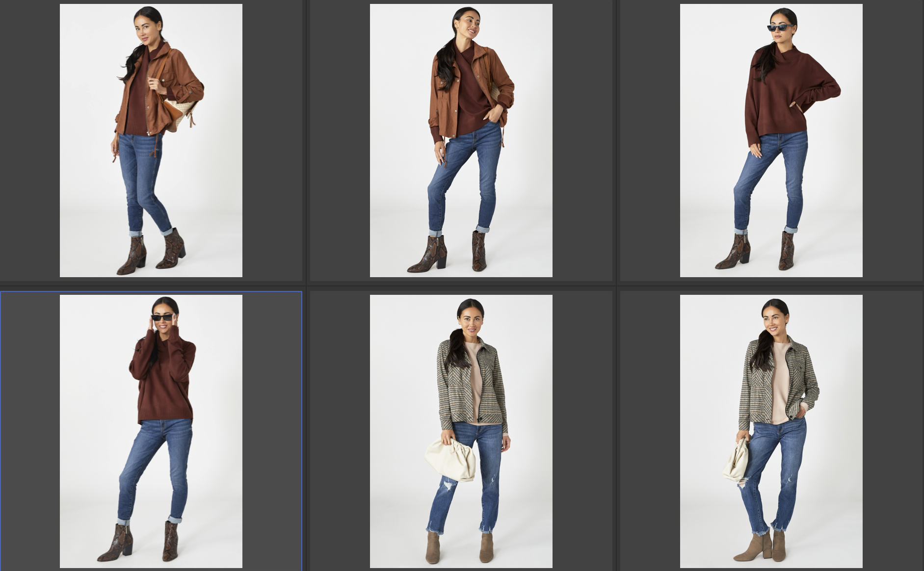Select the plaid jacket photo with clutch held in front
924x571 pixels.
[461, 431]
